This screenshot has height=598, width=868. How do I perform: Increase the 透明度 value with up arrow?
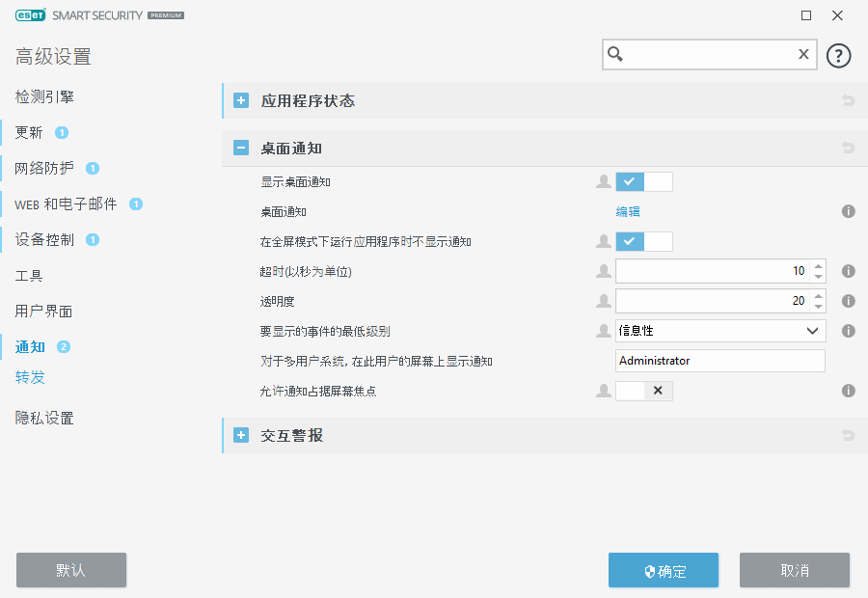(x=818, y=296)
